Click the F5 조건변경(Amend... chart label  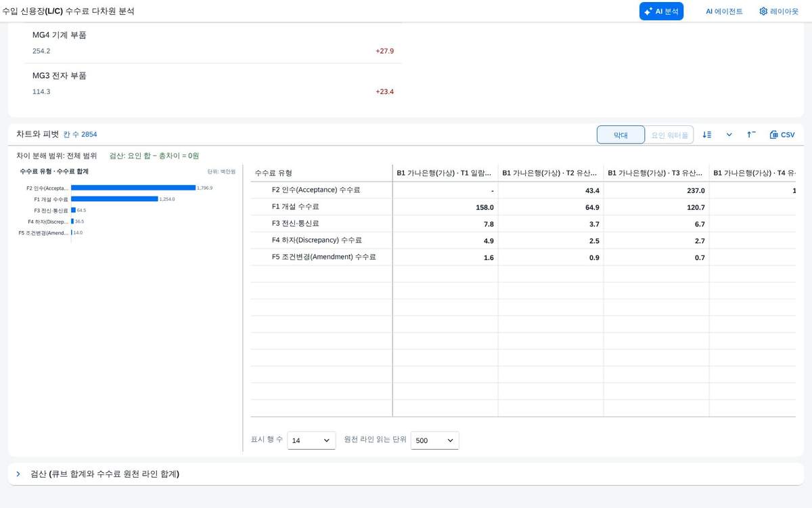pyautogui.click(x=43, y=233)
